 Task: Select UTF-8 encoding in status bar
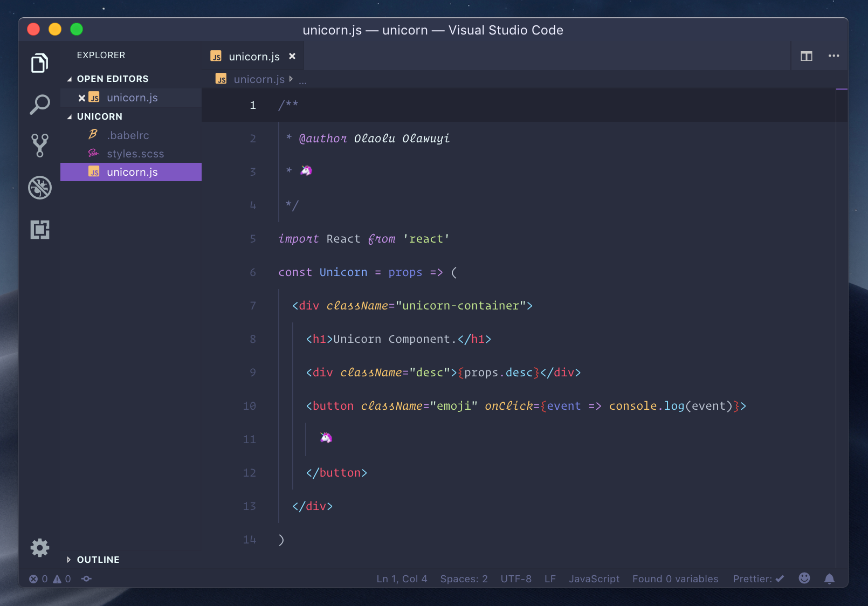[x=515, y=579]
